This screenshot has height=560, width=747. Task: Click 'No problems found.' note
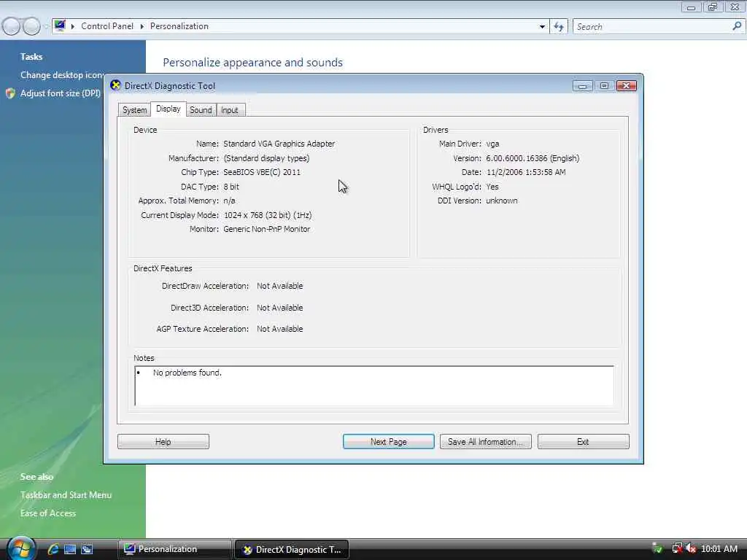click(x=187, y=373)
